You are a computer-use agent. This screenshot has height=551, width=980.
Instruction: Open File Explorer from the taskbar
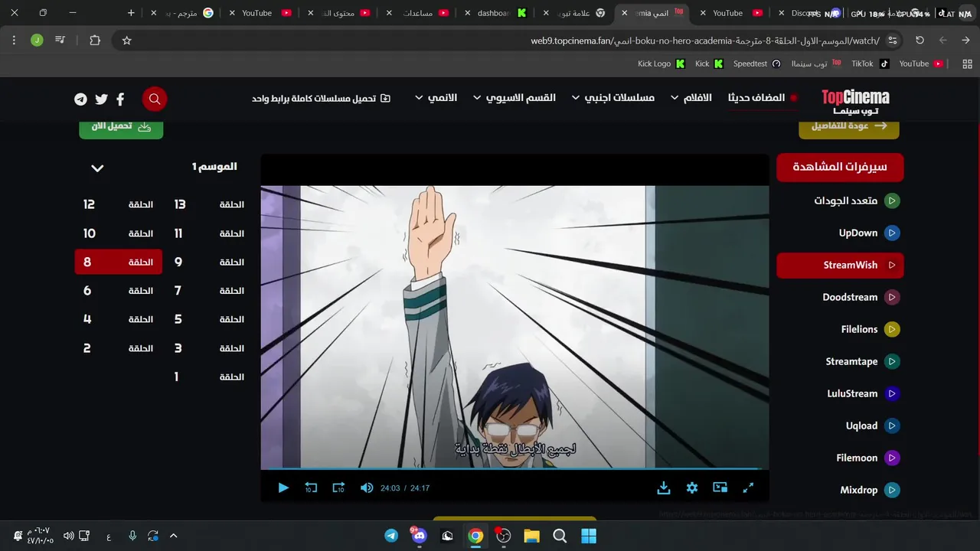click(x=531, y=536)
